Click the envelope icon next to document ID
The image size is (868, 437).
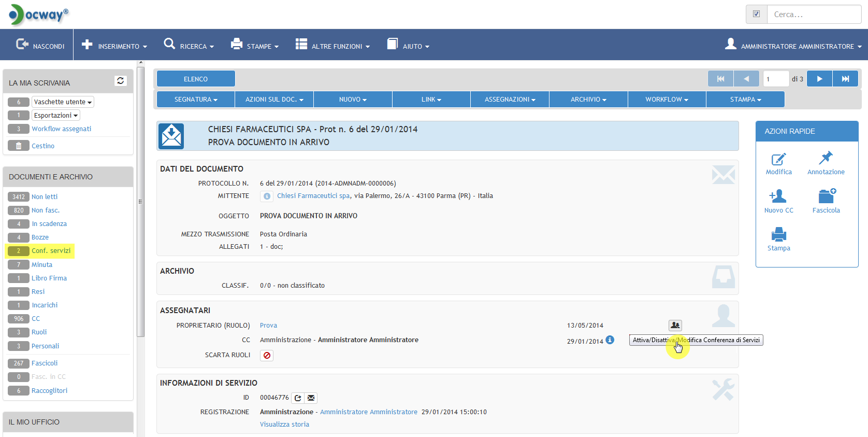pos(311,398)
